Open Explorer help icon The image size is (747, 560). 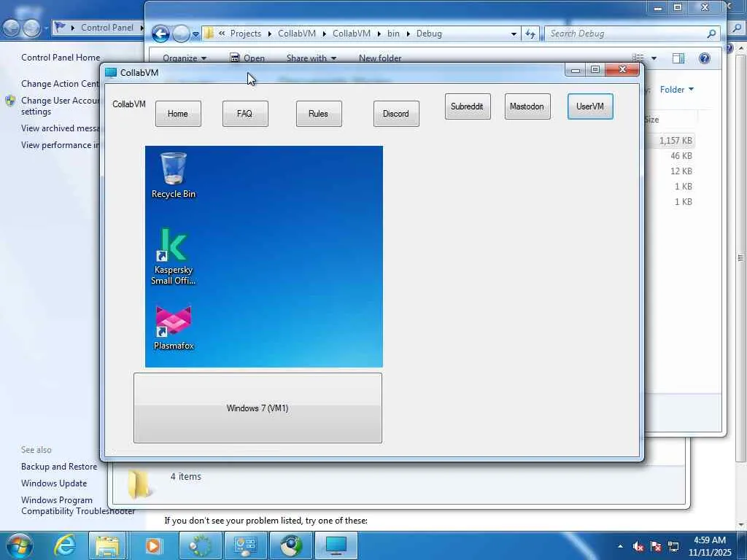click(x=704, y=58)
